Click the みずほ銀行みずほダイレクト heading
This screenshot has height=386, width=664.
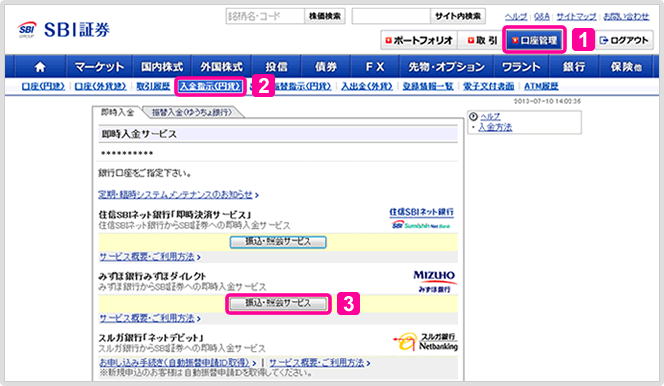click(152, 276)
